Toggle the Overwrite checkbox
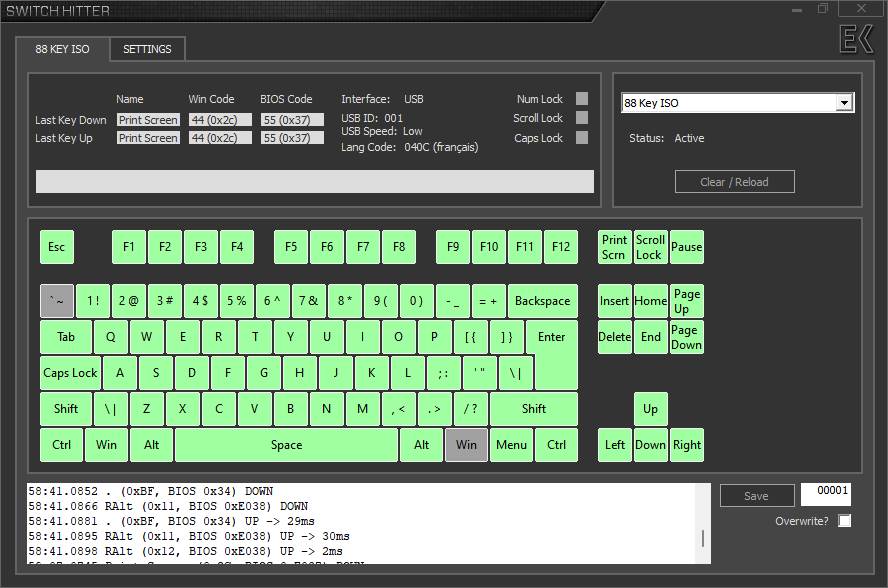Image resolution: width=888 pixels, height=588 pixels. [x=844, y=521]
